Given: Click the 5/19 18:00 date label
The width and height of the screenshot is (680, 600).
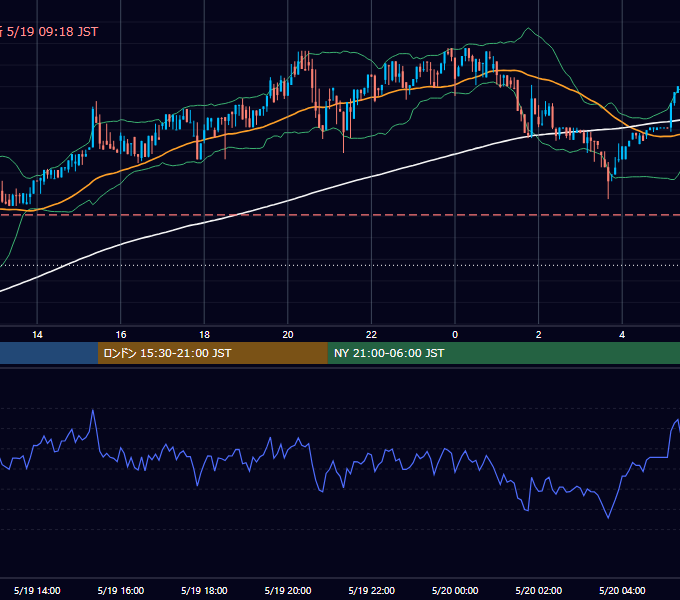Looking at the screenshot, I should [204, 590].
